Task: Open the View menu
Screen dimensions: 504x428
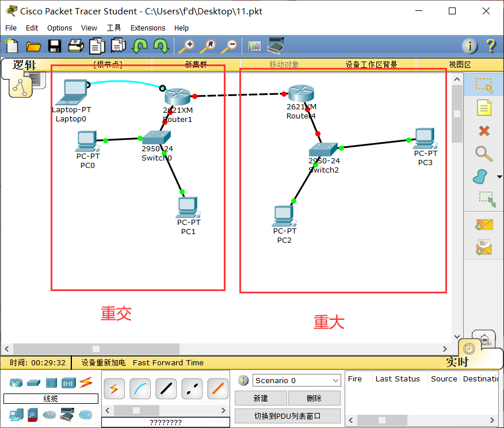Action: pos(89,28)
